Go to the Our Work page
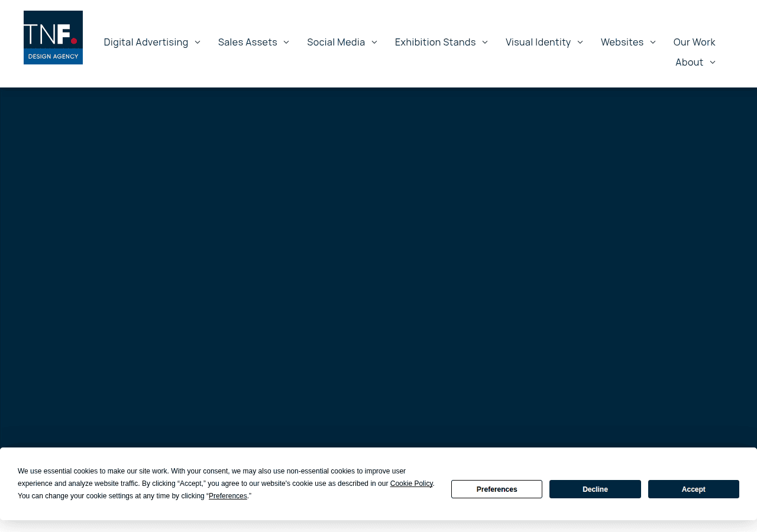 (694, 42)
